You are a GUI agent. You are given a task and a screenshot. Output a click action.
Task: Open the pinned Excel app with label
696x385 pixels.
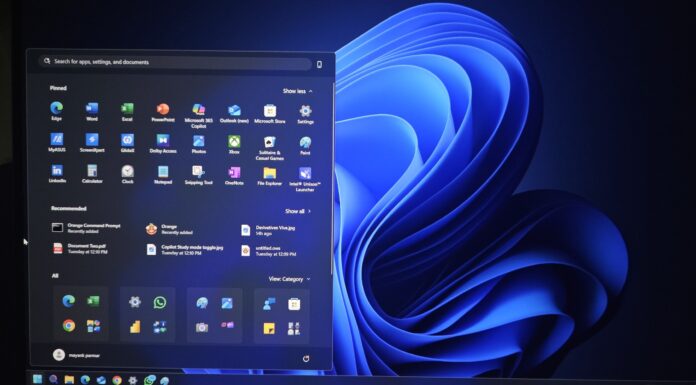pos(127,112)
